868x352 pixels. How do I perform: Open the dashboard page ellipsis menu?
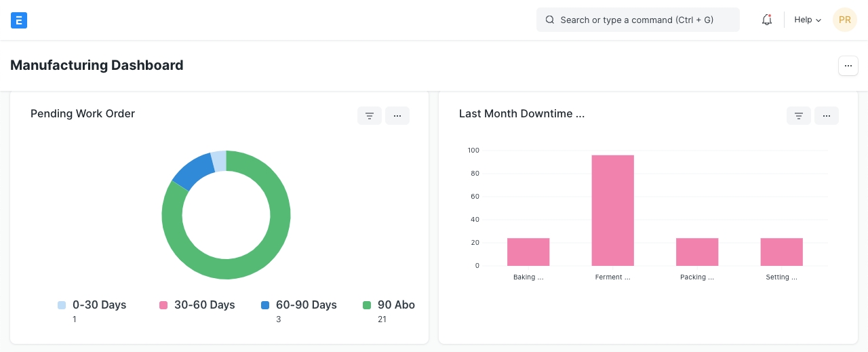click(x=848, y=66)
